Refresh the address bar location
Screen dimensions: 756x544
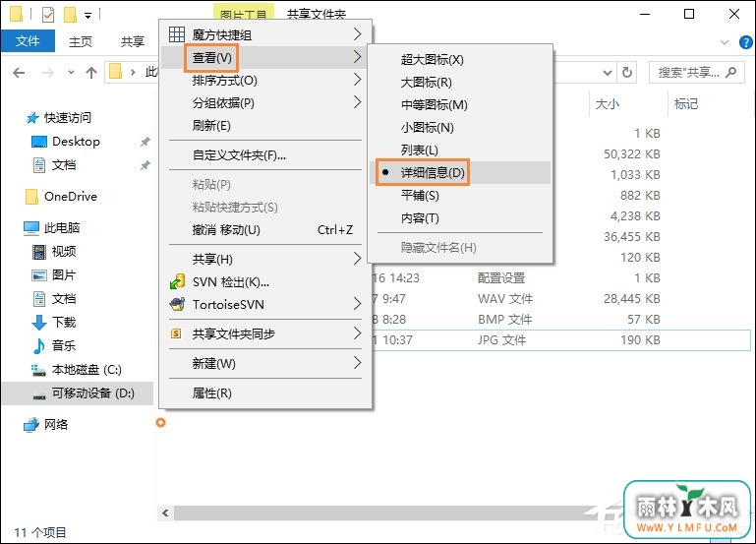pyautogui.click(x=627, y=73)
